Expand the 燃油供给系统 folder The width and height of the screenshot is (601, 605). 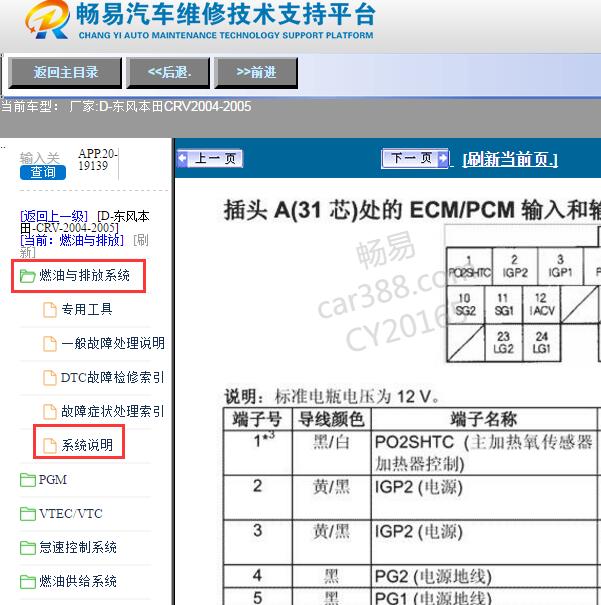pos(78,581)
